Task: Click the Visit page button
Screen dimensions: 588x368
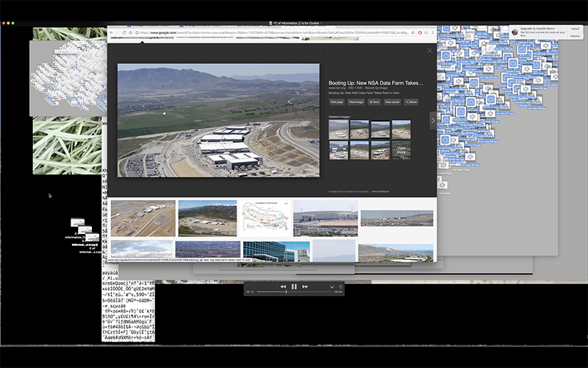Action: [337, 102]
